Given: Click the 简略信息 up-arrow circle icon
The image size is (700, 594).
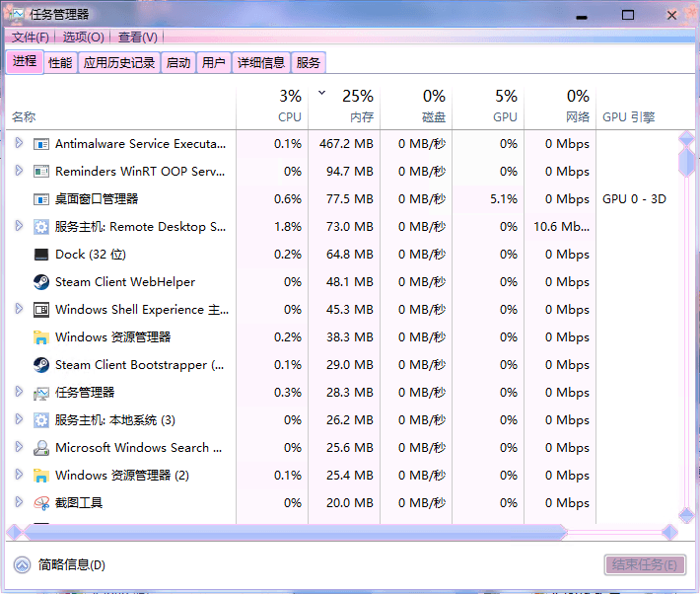Looking at the screenshot, I should [x=22, y=565].
